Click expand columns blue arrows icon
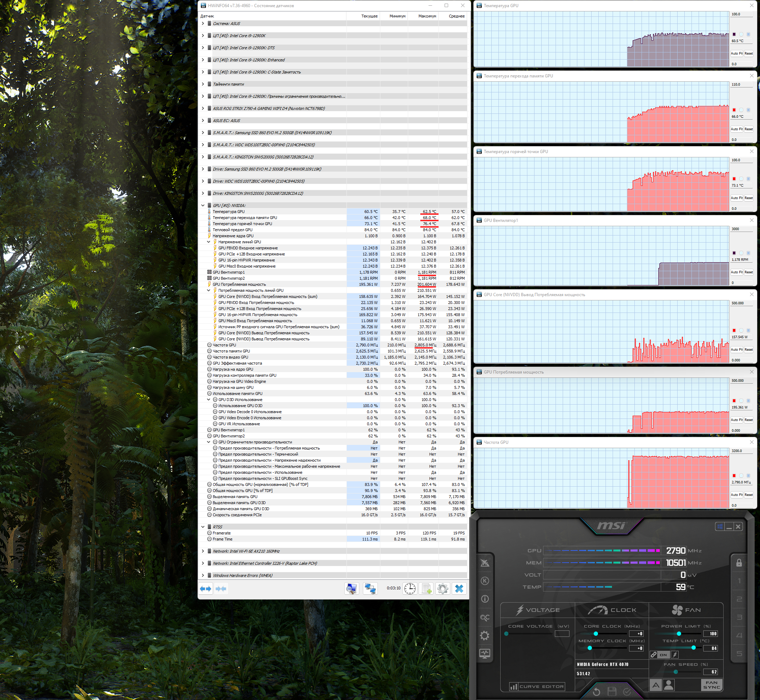 point(206,589)
